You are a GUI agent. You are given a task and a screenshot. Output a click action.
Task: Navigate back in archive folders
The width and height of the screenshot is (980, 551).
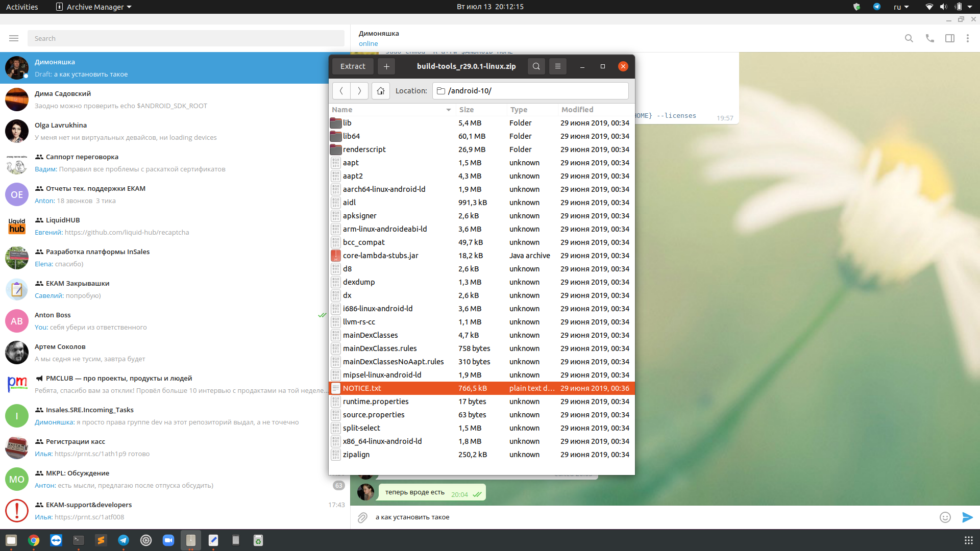pyautogui.click(x=341, y=91)
